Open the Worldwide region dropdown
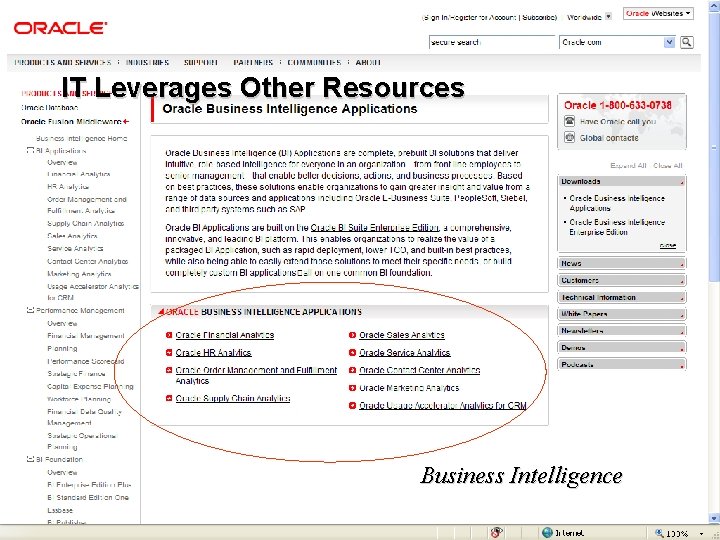The width and height of the screenshot is (720, 540). 608,17
